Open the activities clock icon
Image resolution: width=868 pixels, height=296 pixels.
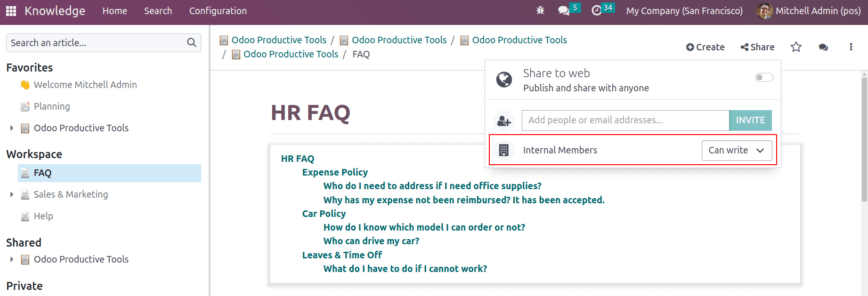pyautogui.click(x=597, y=10)
